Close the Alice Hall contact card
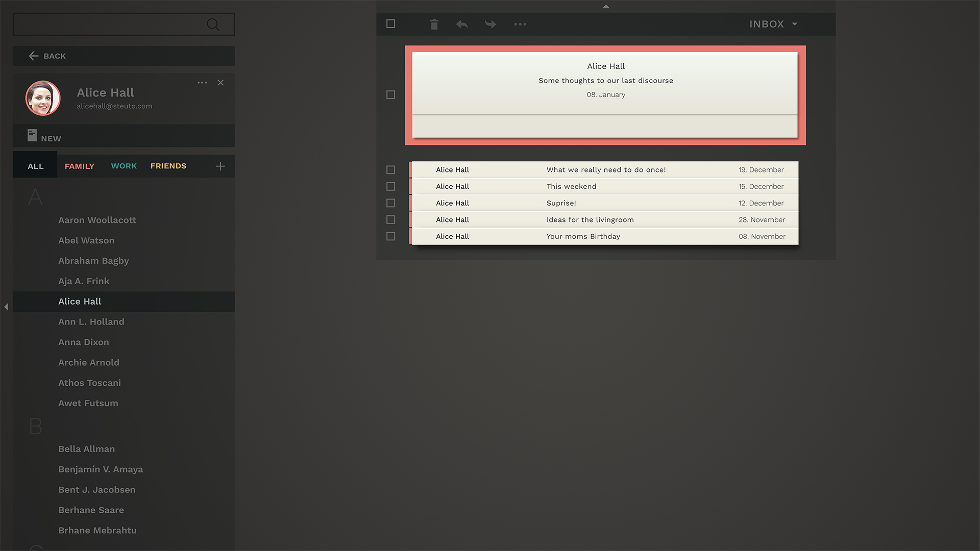The width and height of the screenshot is (980, 551). pos(220,82)
